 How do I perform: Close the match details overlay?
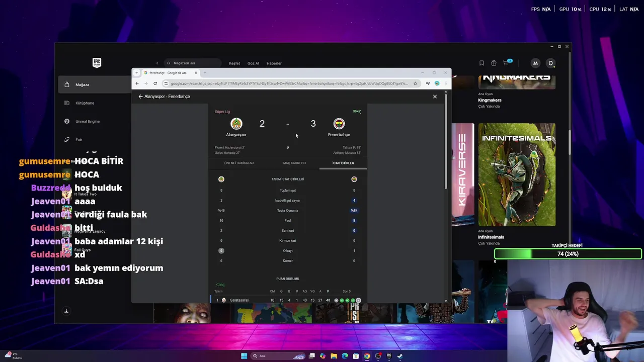(435, 97)
